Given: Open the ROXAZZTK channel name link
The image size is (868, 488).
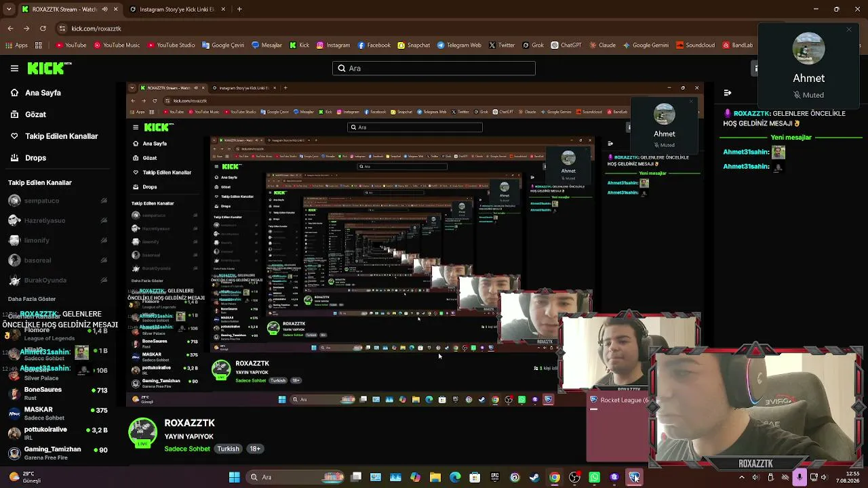Looking at the screenshot, I should point(189,423).
